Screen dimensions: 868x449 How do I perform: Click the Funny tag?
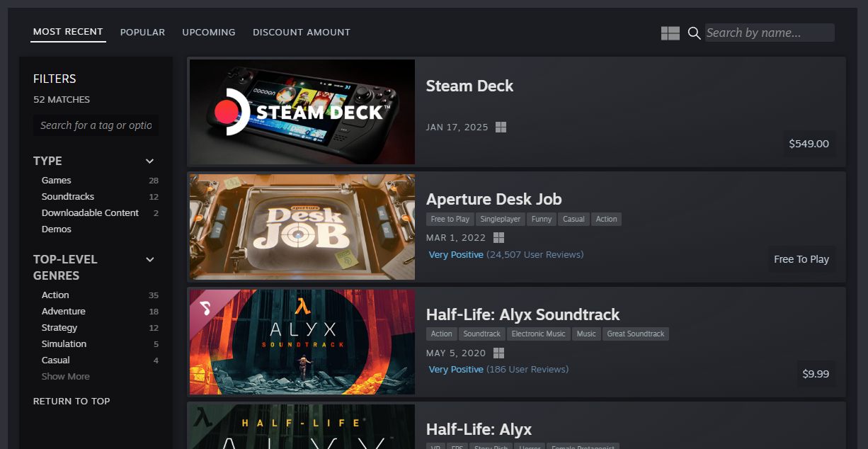click(542, 220)
